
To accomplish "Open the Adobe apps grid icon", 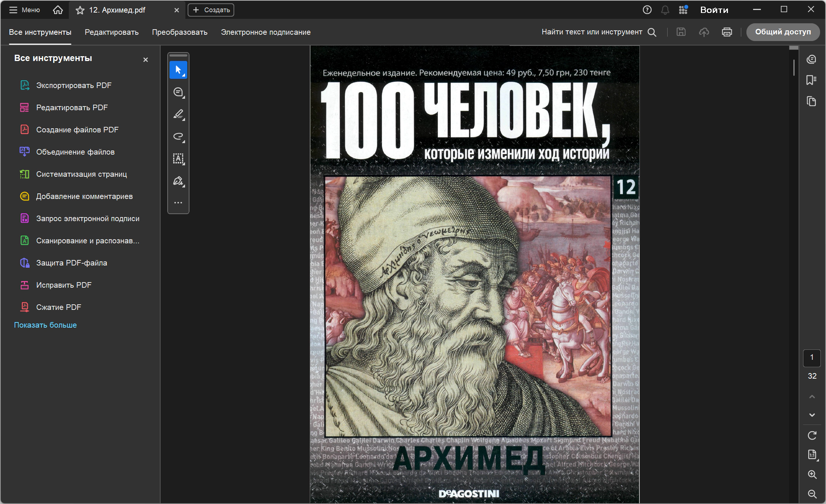I will click(x=683, y=10).
